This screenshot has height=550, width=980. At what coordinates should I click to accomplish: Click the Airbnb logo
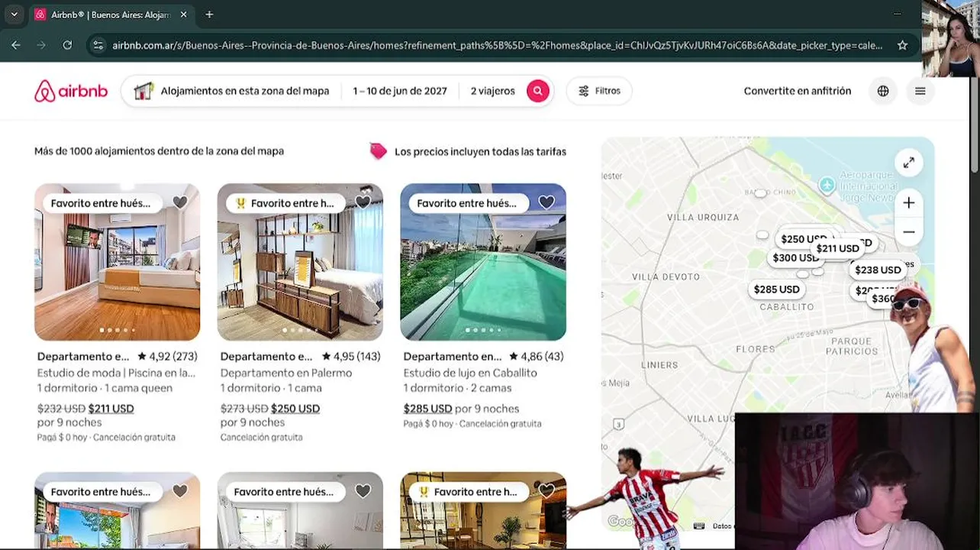(71, 91)
